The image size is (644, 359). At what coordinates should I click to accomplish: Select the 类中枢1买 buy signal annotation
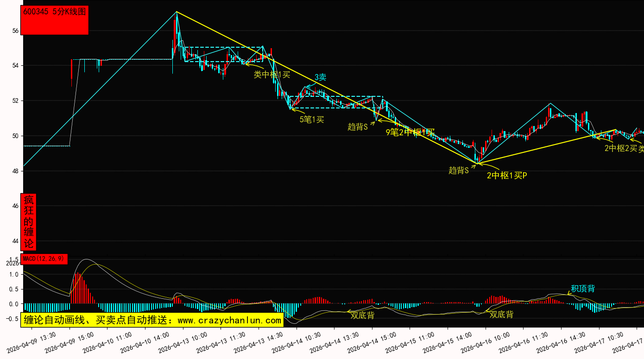click(x=272, y=74)
